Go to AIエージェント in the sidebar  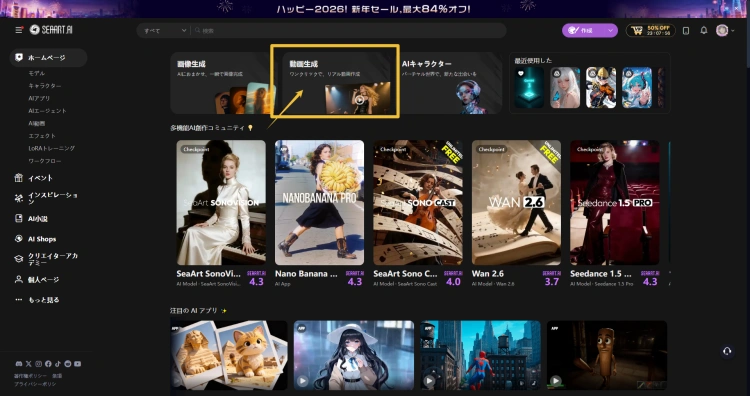click(x=47, y=110)
